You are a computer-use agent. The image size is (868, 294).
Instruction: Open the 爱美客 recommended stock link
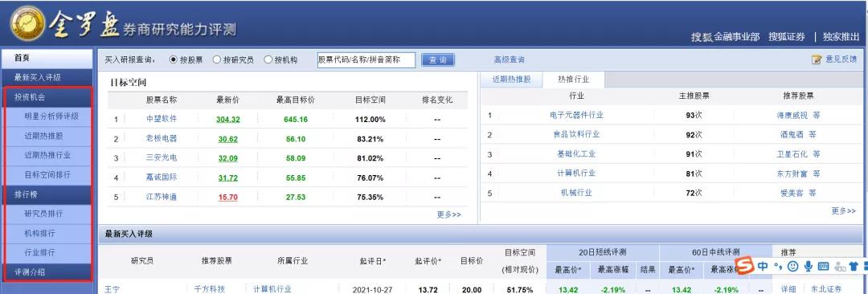click(x=792, y=193)
